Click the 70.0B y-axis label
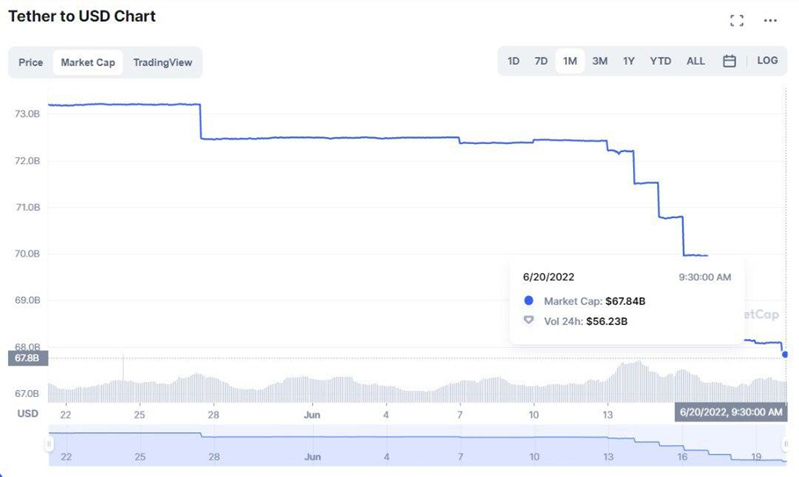 tap(27, 254)
